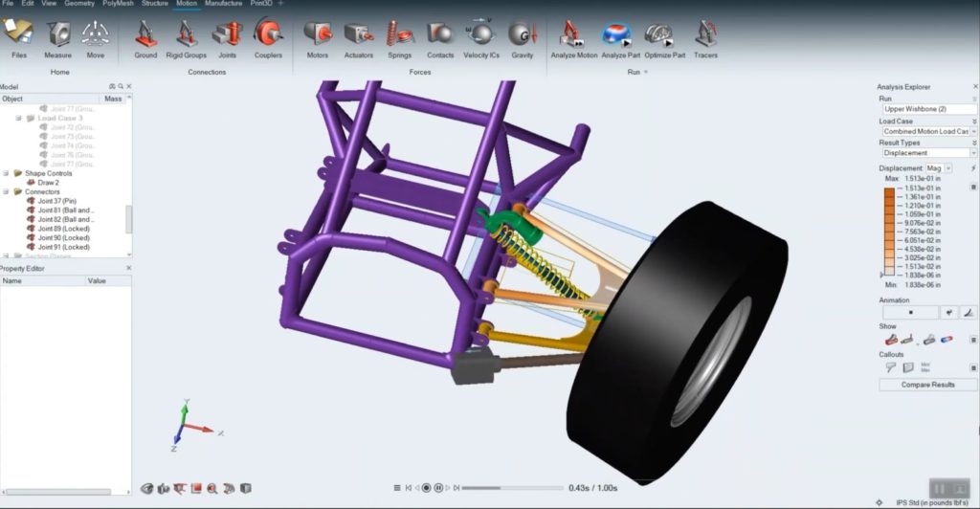The image size is (980, 509).
Task: Click the Analyze Motion icon
Action: [x=573, y=36]
